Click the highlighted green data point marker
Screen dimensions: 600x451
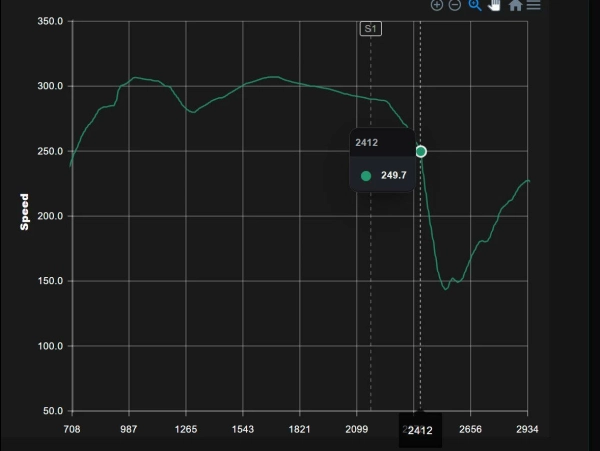[421, 152]
